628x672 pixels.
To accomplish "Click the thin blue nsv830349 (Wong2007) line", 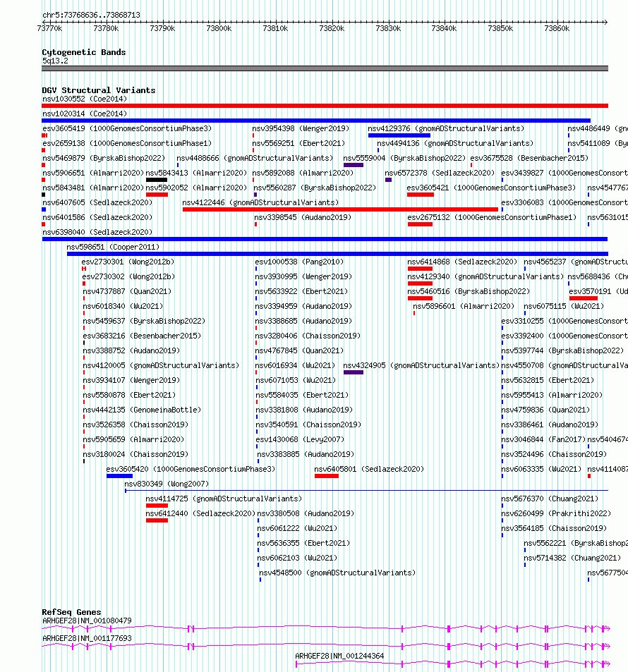I will tap(366, 490).
